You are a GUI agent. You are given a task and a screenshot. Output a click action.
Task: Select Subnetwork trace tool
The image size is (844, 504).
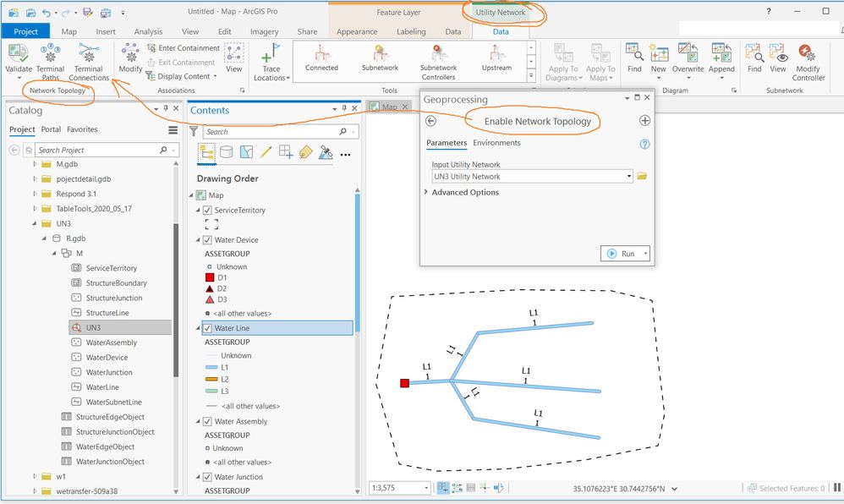(x=380, y=58)
